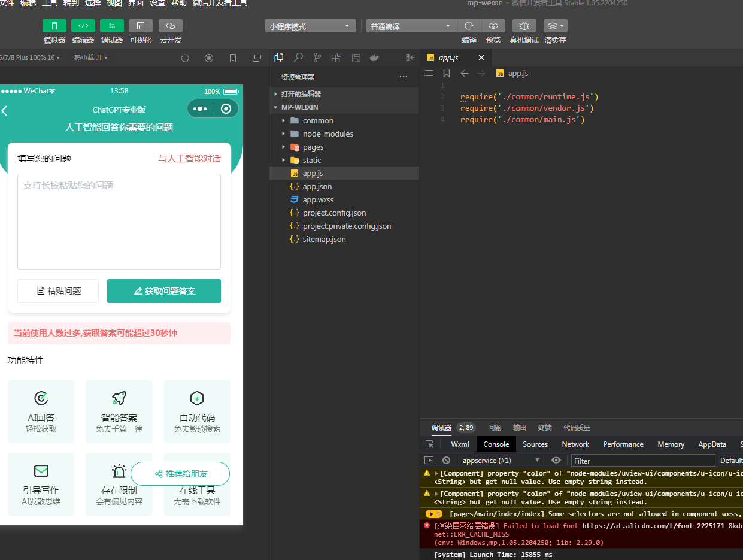Detach simulator into separate window
The width and height of the screenshot is (743, 560).
pyautogui.click(x=257, y=58)
